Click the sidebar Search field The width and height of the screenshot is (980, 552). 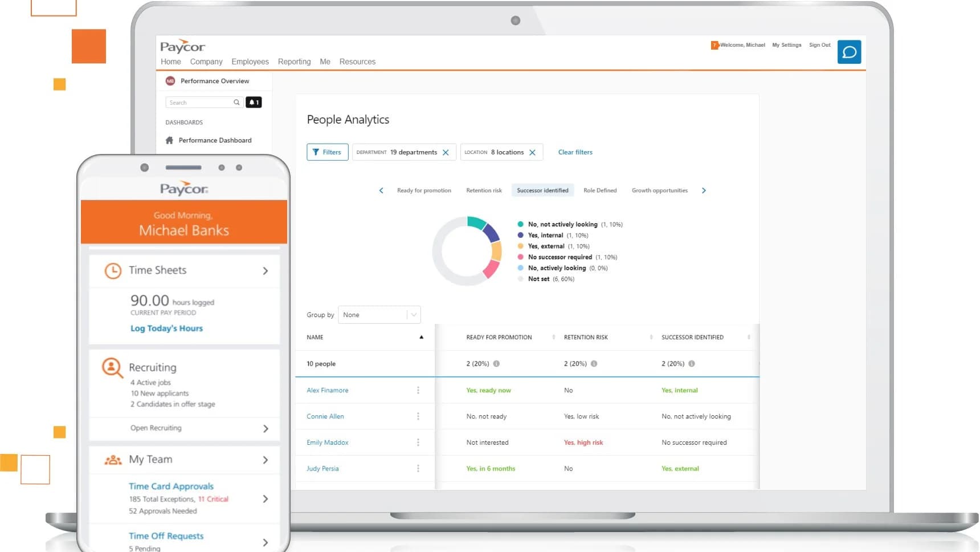[x=205, y=103]
